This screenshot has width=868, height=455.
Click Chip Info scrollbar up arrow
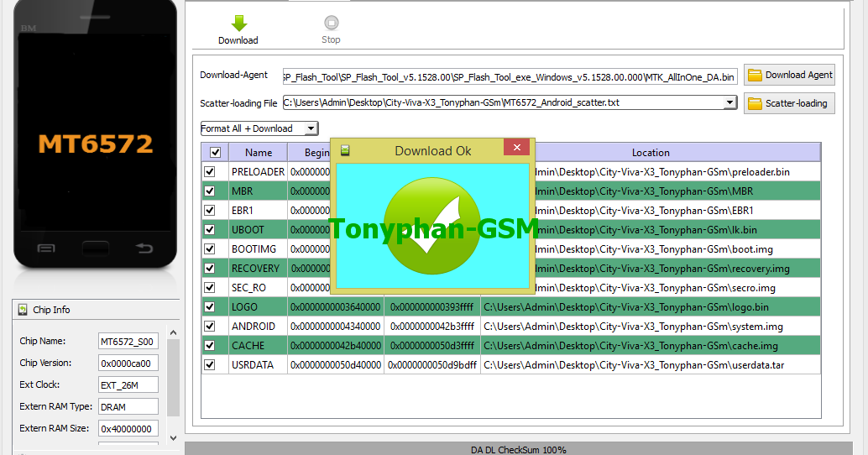173,332
